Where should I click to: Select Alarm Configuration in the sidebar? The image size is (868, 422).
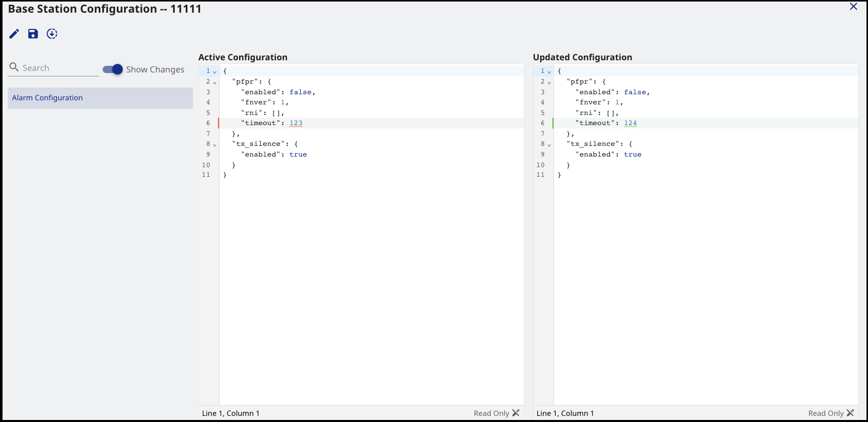pos(100,98)
